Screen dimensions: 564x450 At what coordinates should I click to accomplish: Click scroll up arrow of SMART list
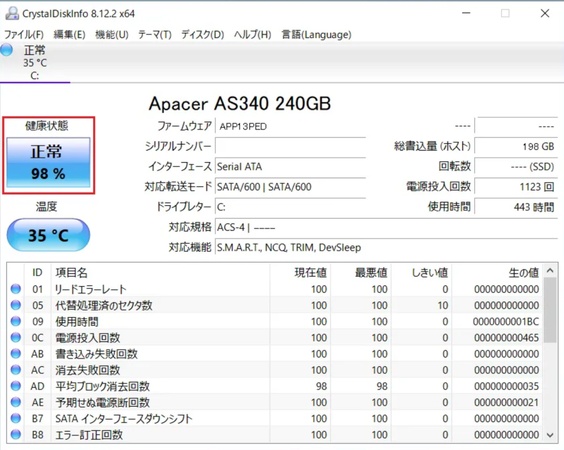pyautogui.click(x=550, y=271)
